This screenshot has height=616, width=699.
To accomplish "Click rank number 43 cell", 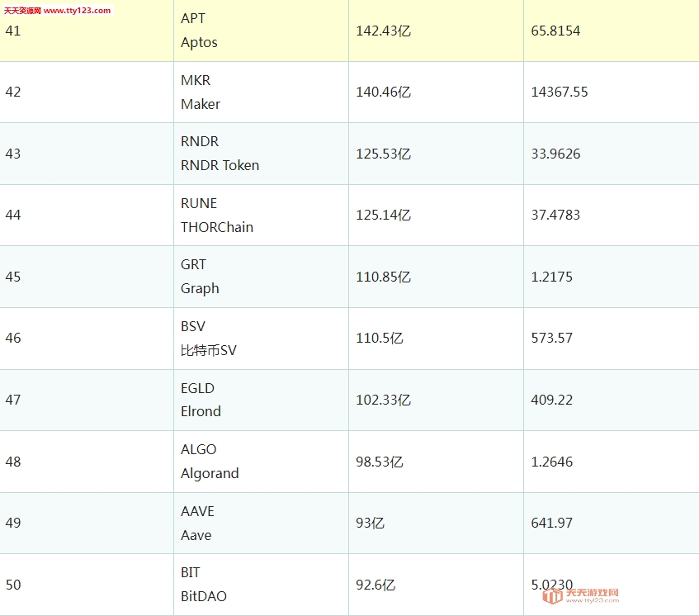I will pyautogui.click(x=87, y=154).
